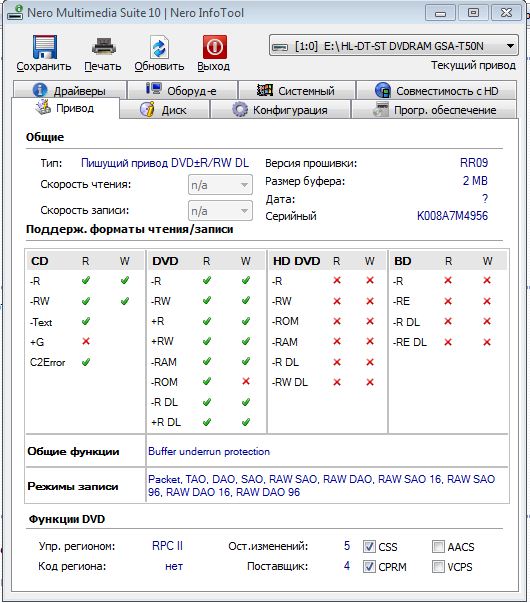530x603 pixels.
Task: Click the Buffer underrun protection text
Action: (209, 451)
